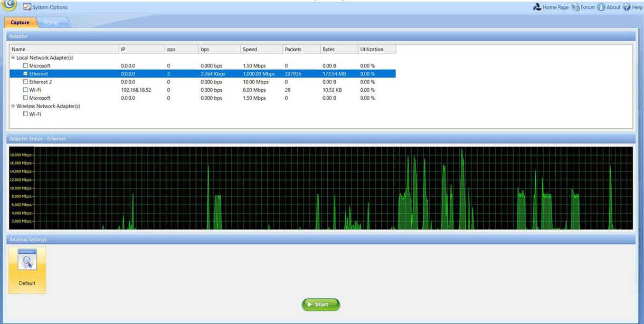Collapse the Local Network Adapter(s) group
The height and width of the screenshot is (324, 644).
click(13, 58)
